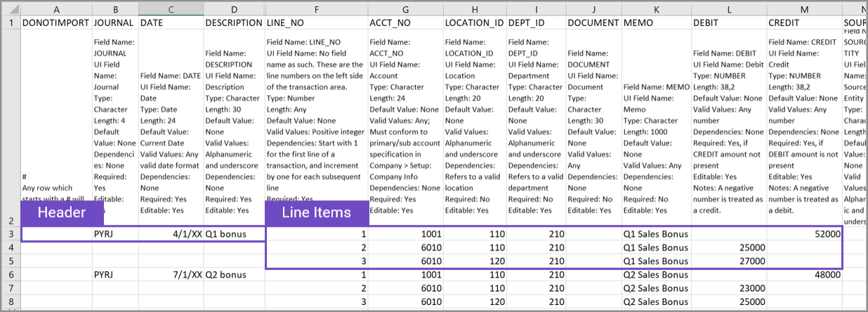Select row 6 using its row number
868x312 pixels.
[11, 275]
